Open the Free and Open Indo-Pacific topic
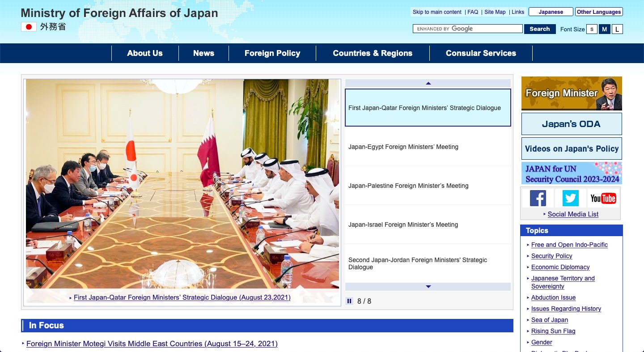This screenshot has height=352, width=644. pos(569,245)
